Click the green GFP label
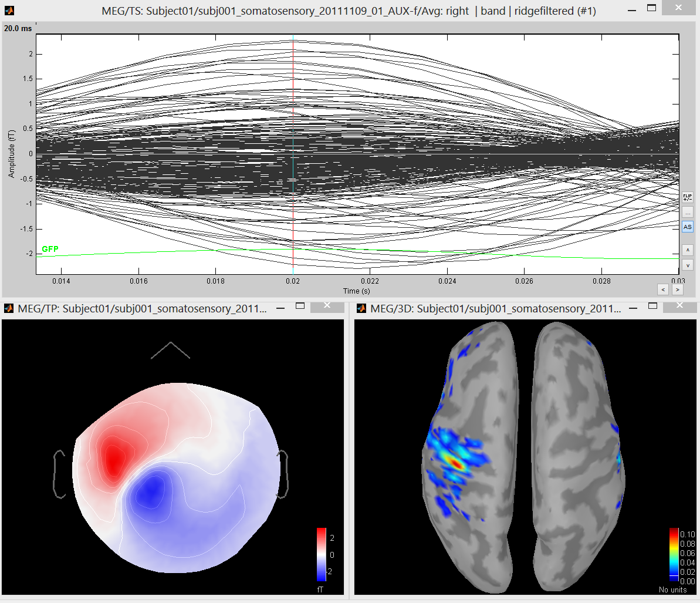The image size is (700, 603). 50,250
